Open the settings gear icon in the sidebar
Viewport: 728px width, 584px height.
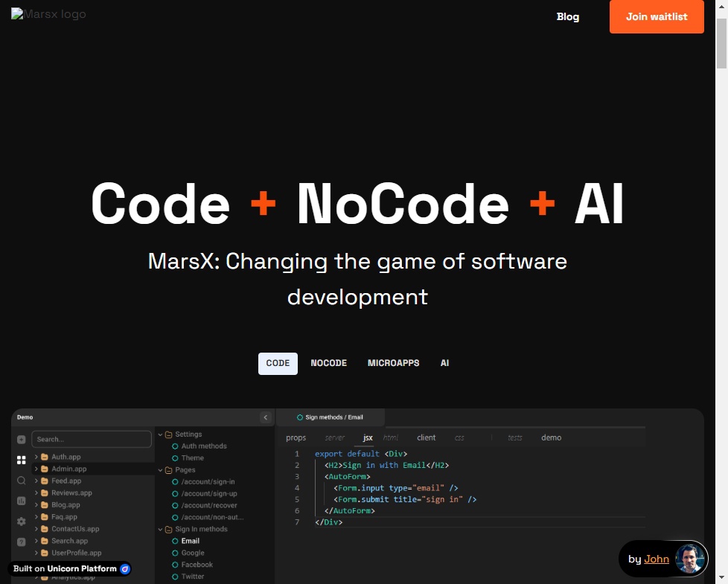click(x=21, y=522)
